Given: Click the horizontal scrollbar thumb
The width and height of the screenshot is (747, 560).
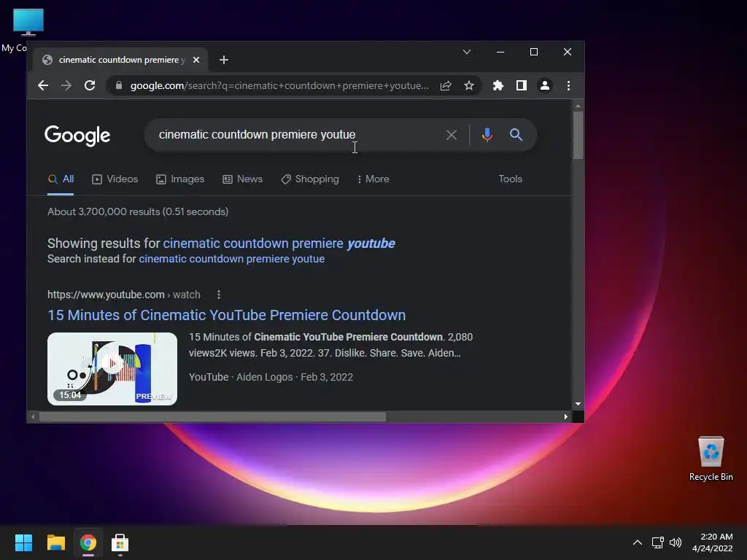Looking at the screenshot, I should (212, 417).
